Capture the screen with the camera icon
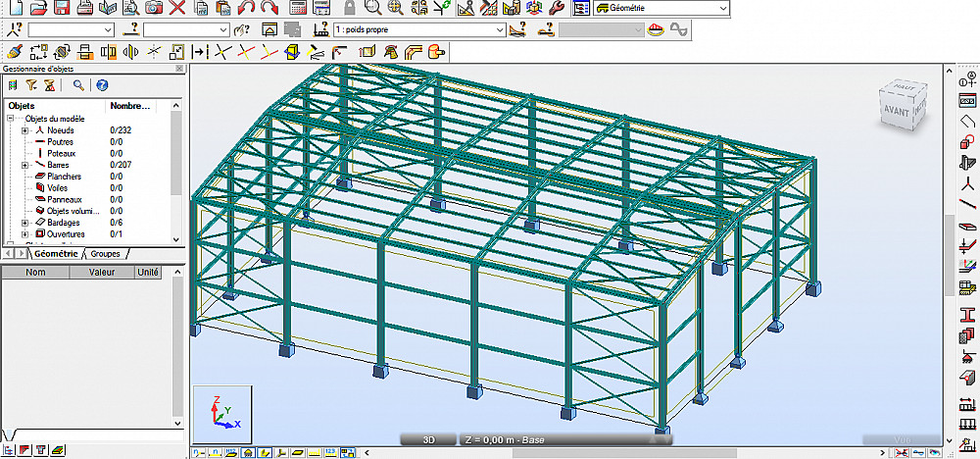980x459 pixels. [153, 8]
